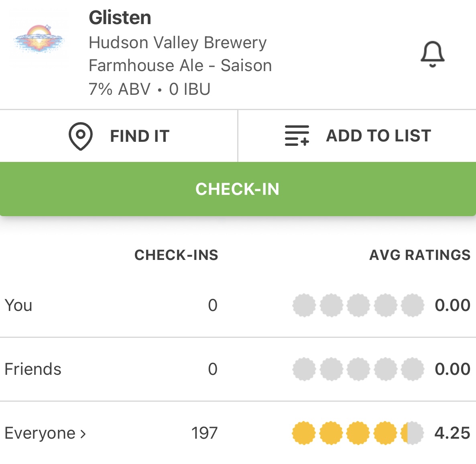Image resolution: width=476 pixels, height=464 pixels.
Task: Tap the 4.25 average rating value
Action: coord(452,433)
